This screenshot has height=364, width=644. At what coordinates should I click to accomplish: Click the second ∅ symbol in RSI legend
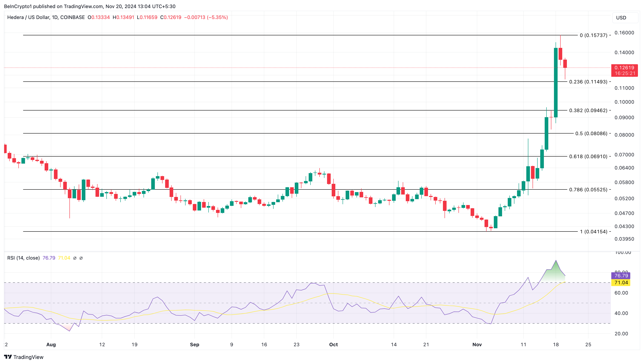pos(81,258)
